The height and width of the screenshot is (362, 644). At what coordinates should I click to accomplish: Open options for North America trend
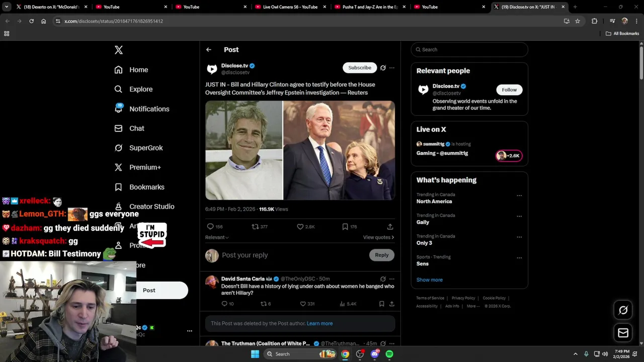point(519,196)
